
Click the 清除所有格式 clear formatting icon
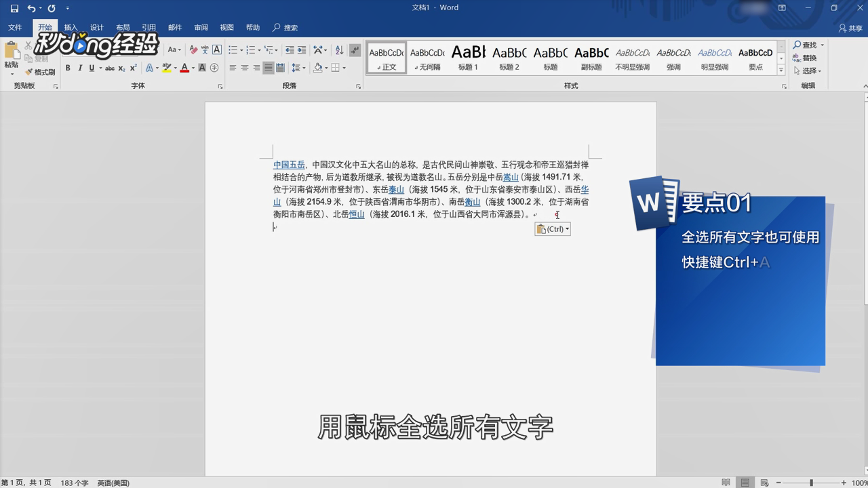pyautogui.click(x=193, y=49)
